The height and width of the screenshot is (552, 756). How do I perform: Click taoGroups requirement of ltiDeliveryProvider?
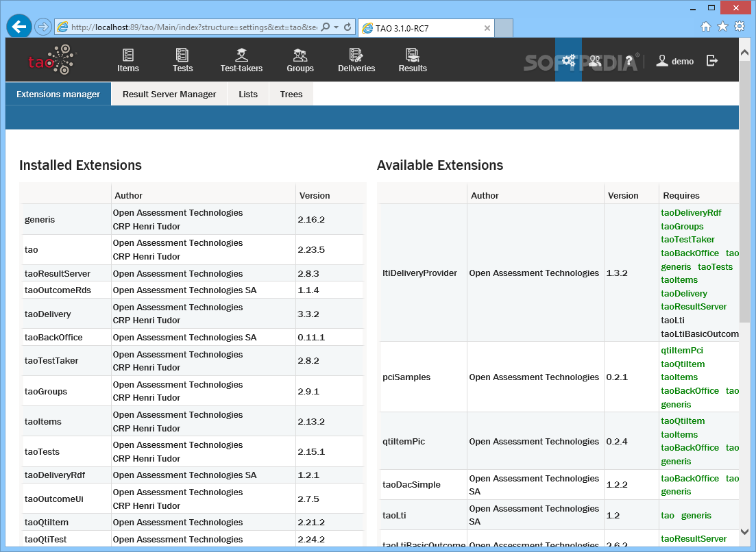click(682, 226)
